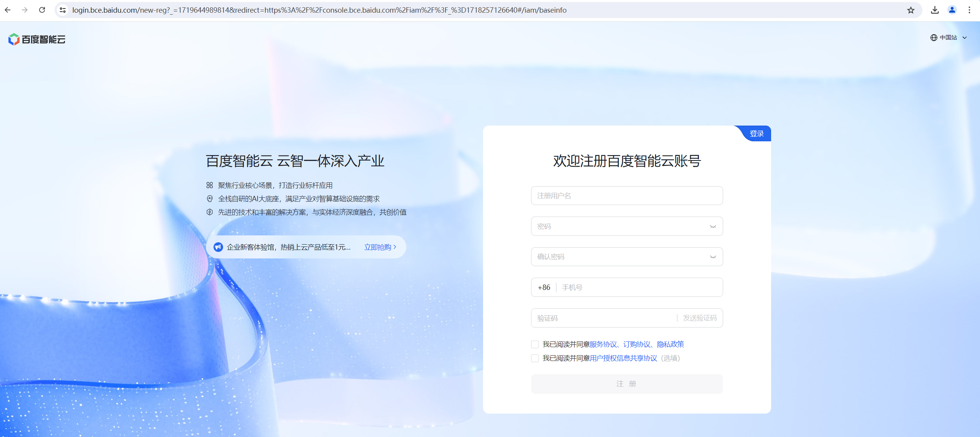Image resolution: width=980 pixels, height=437 pixels.
Task: Click the megaphone icon in promo banner
Action: pyautogui.click(x=218, y=247)
